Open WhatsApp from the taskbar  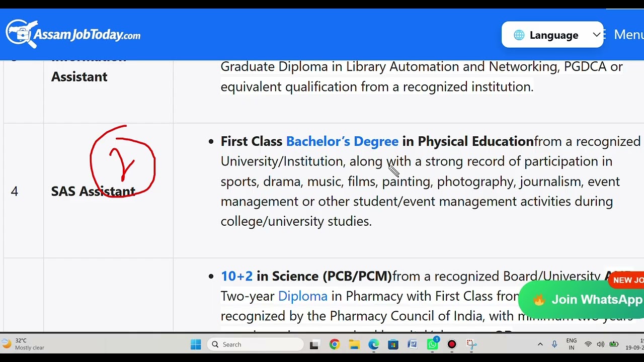[x=432, y=344]
